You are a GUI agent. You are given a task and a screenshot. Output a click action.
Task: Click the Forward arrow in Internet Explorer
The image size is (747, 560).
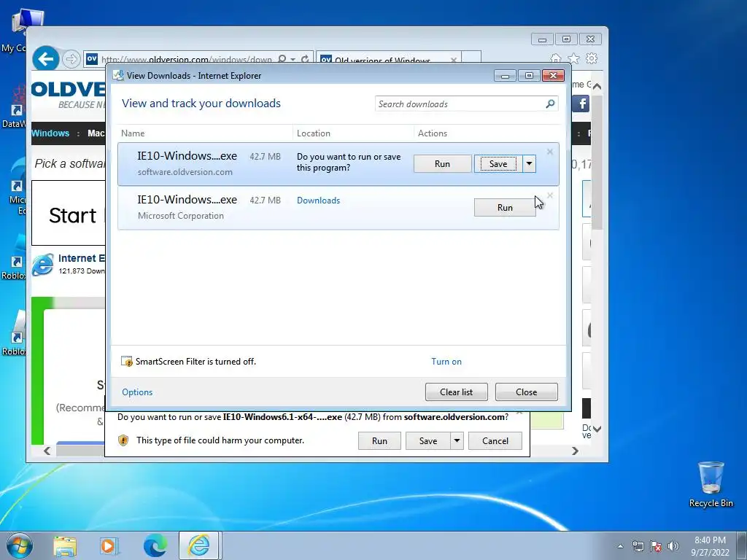coord(71,59)
